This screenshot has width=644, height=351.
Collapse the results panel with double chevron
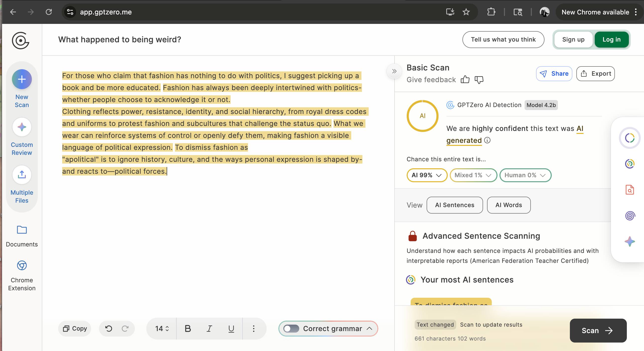point(394,71)
